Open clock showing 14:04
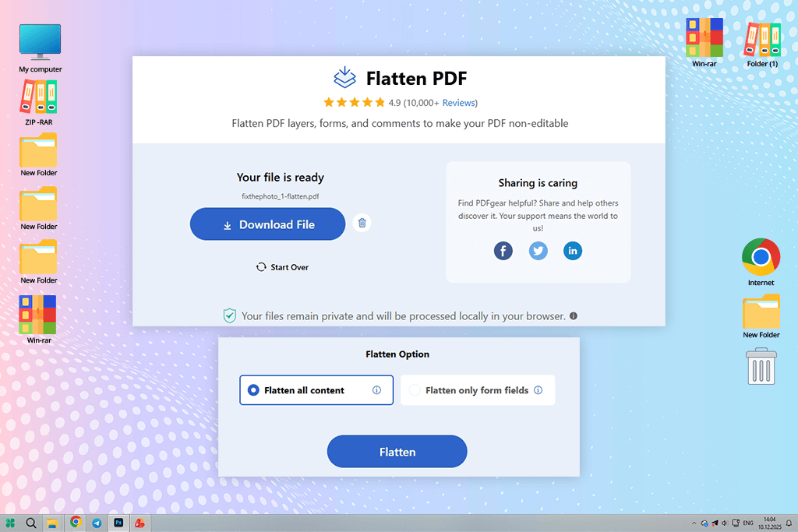 [x=769, y=523]
